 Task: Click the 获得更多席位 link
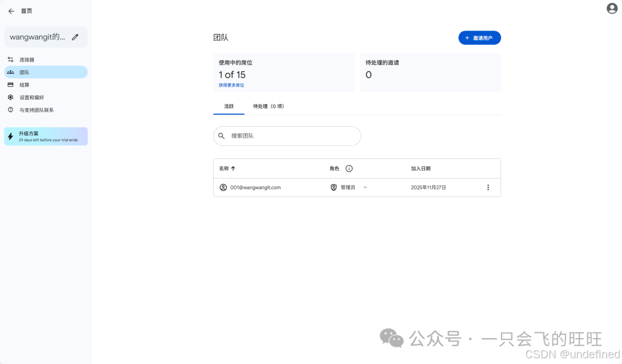pos(232,85)
